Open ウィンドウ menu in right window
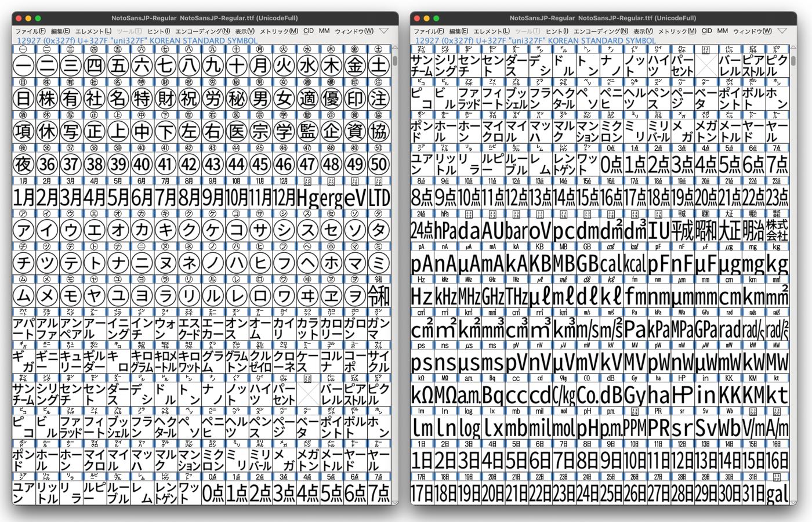Image resolution: width=812 pixels, height=522 pixels. coord(752,31)
